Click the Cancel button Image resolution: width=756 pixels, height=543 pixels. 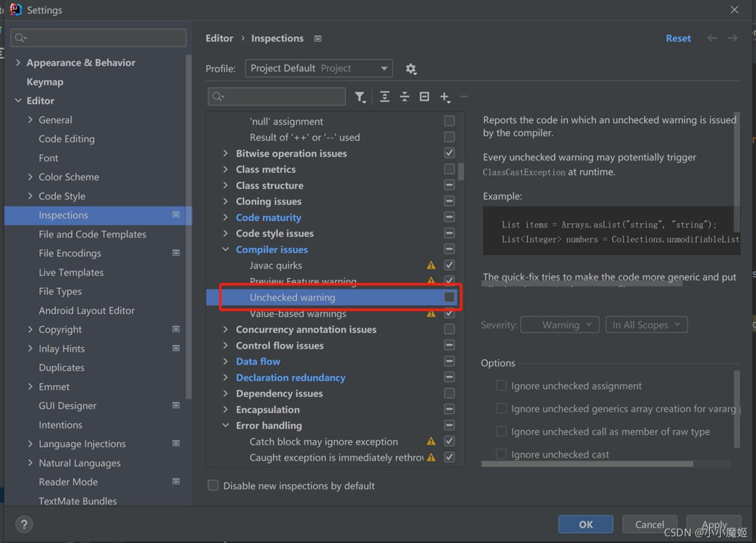click(649, 524)
